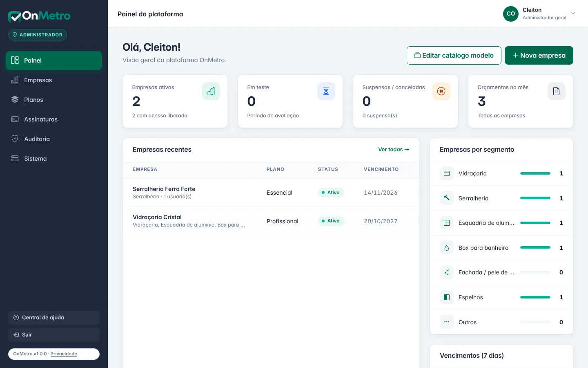Click the Outros segment progress bar
588x368 pixels.
click(x=535, y=322)
